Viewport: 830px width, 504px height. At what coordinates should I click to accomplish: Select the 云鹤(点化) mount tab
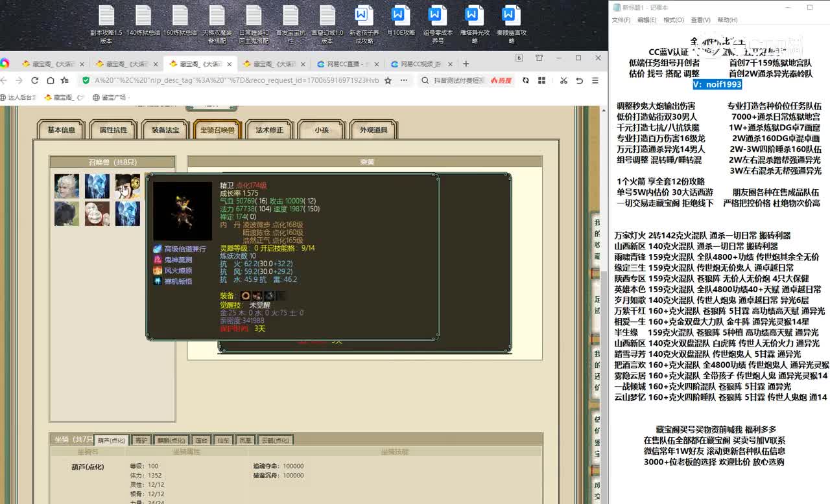(x=276, y=440)
